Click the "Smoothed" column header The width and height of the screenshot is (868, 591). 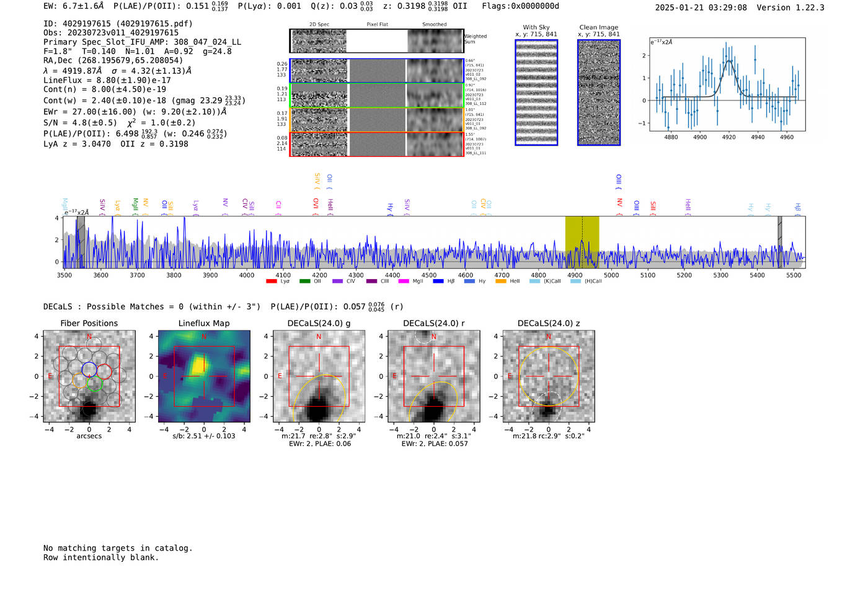point(435,25)
